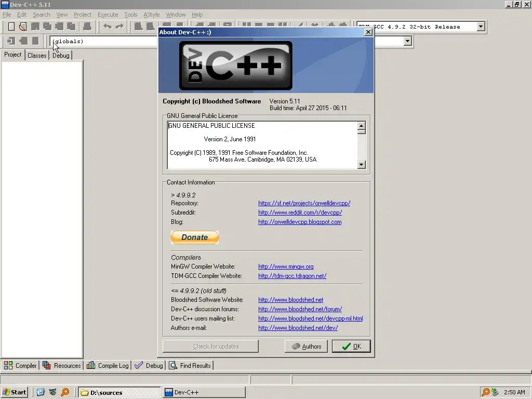Image resolution: width=532 pixels, height=399 pixels.
Task: Open the bloodshed.net/dev/ authors link
Action: pos(298,328)
